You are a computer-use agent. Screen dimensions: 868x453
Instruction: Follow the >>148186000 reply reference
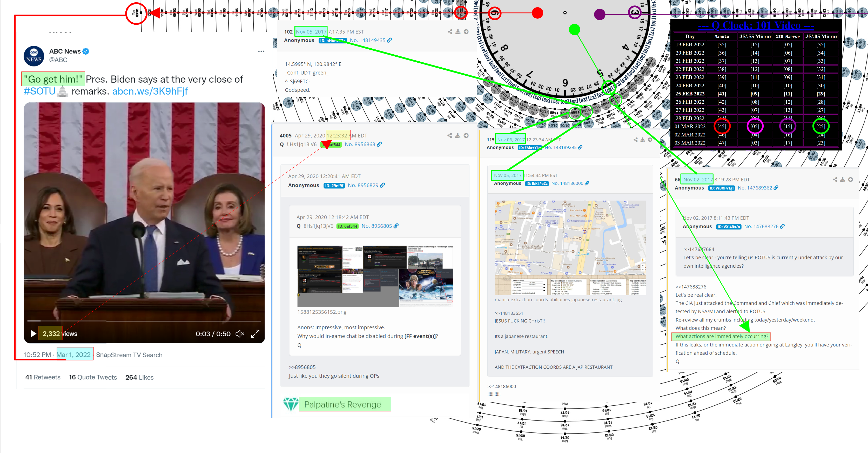[x=501, y=386]
